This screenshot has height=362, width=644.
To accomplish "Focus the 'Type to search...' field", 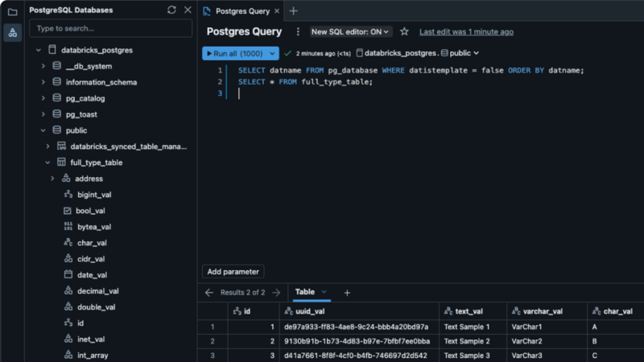I will [x=110, y=28].
